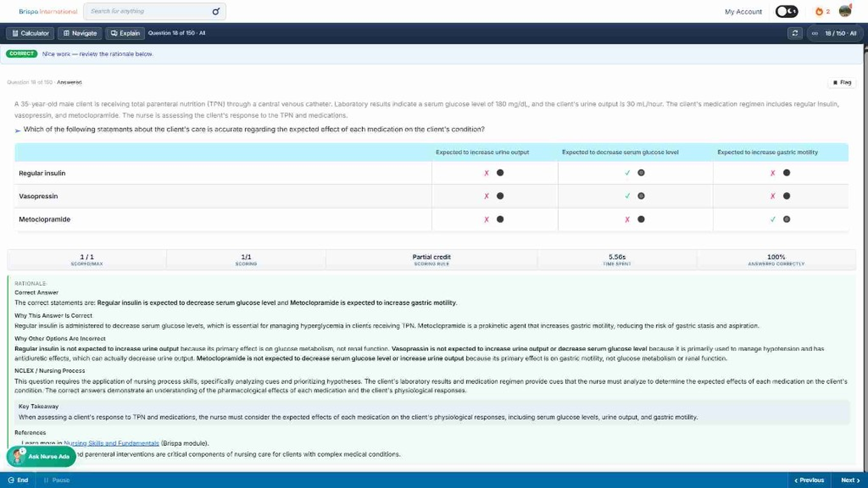Click the Expected to decrease serum glucose level header
The width and height of the screenshot is (868, 488).
620,152
